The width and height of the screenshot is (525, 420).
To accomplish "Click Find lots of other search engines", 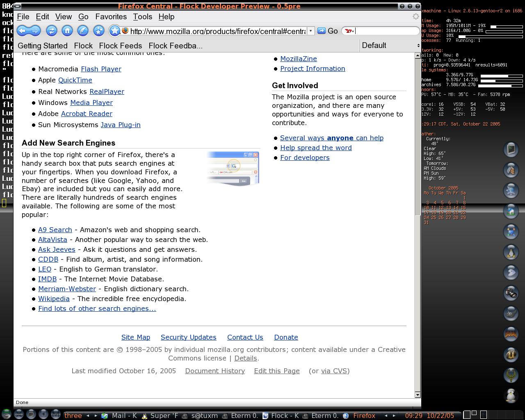I will pos(97,308).
